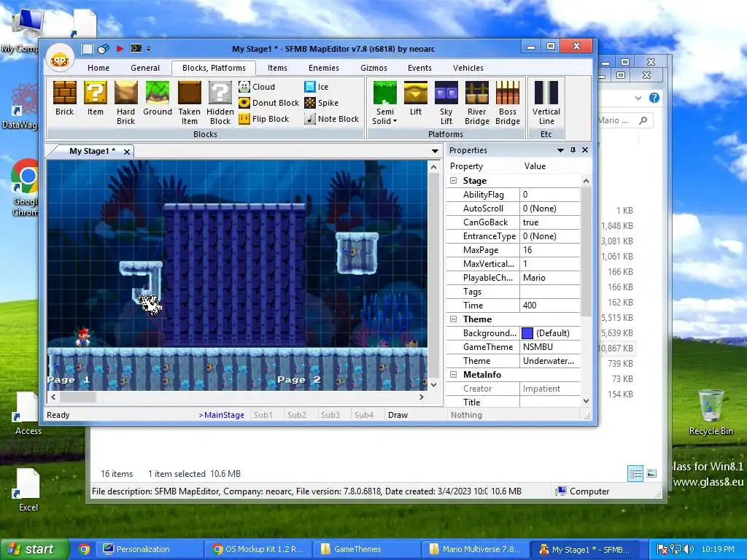Pick the Note Block tool
The image size is (747, 560).
tap(332, 119)
